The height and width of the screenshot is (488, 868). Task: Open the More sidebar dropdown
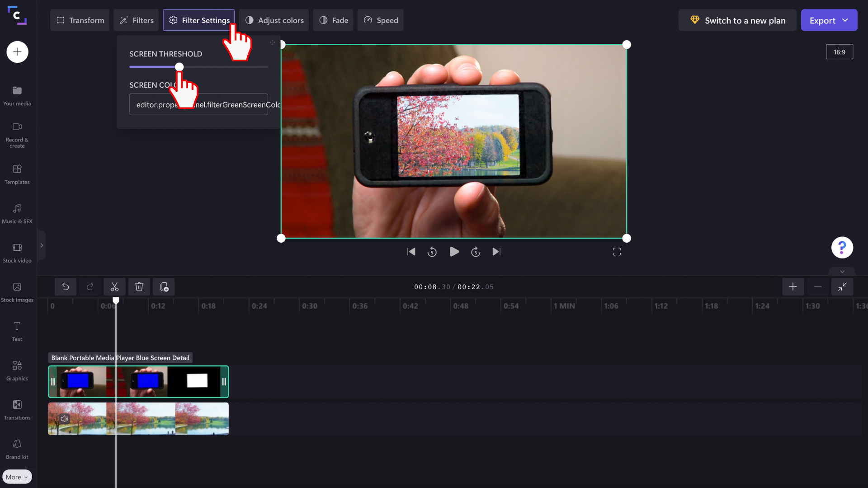point(17,476)
